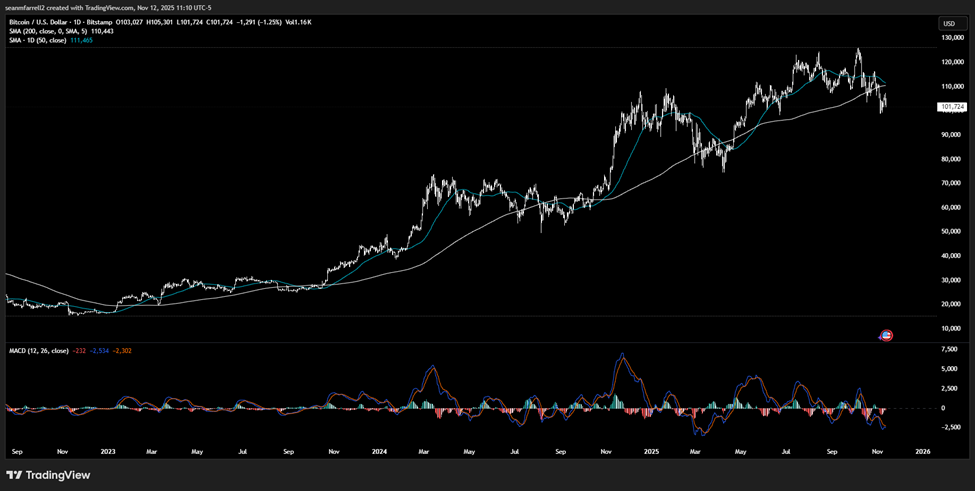Click the Vol 1.16K volume readout
The image size is (975, 491).
coord(297,22)
